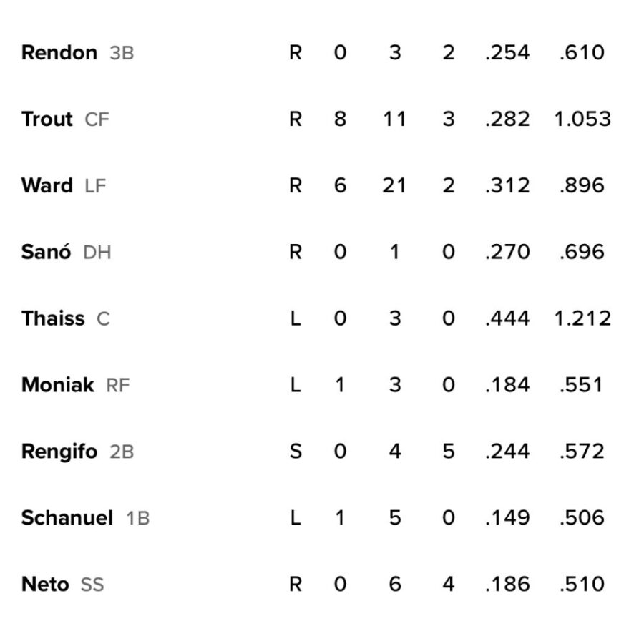This screenshot has width=644, height=644.
Task: Open Rendon player name link
Action: (59, 52)
